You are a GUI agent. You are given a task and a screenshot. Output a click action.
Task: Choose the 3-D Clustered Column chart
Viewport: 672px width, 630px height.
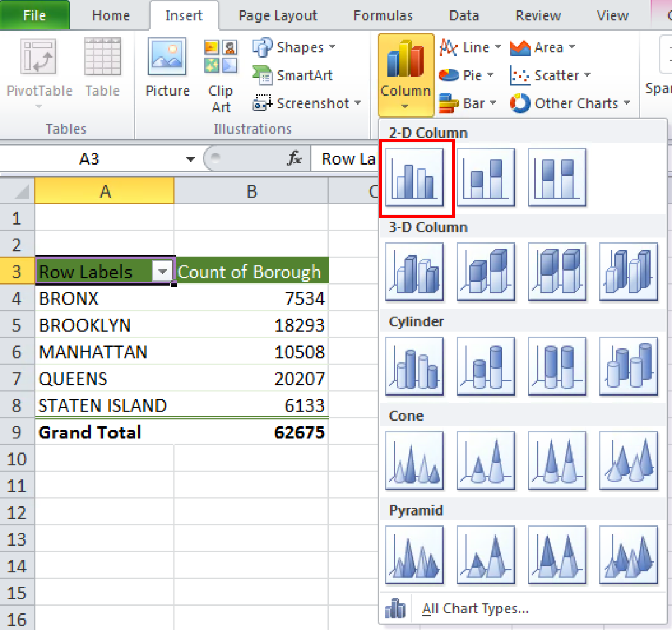(414, 271)
